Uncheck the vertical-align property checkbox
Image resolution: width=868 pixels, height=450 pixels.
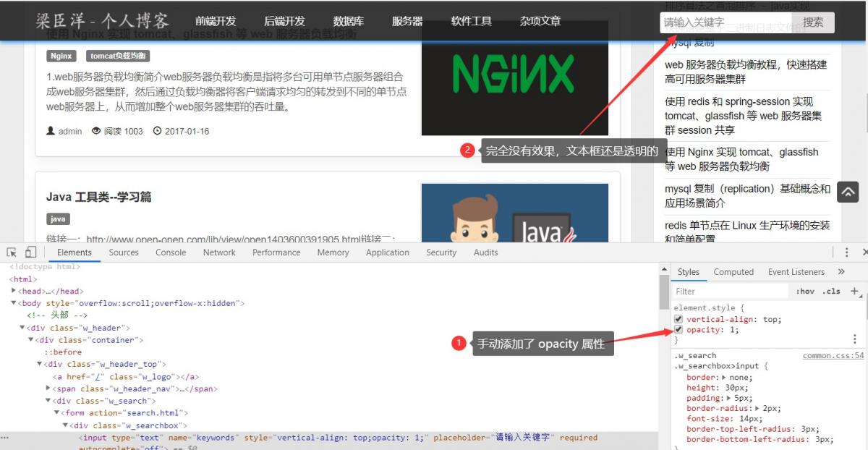pyautogui.click(x=678, y=319)
